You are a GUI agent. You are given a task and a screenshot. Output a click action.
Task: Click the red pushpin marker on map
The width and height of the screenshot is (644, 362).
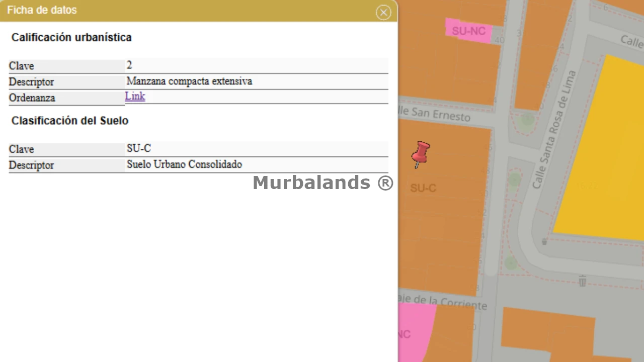coord(420,153)
